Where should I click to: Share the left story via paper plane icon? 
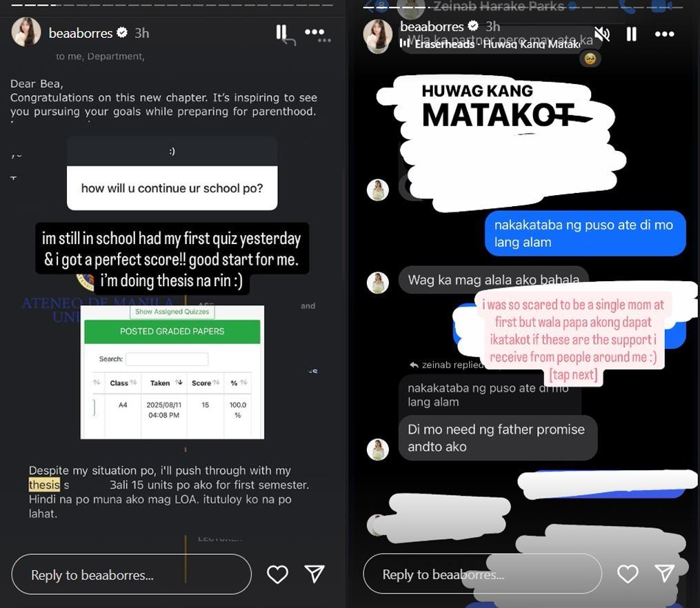314,574
